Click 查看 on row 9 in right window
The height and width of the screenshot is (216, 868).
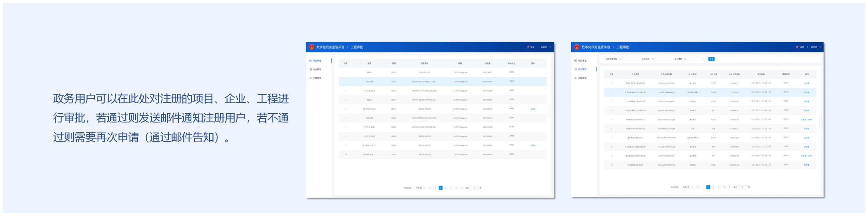[x=804, y=156]
